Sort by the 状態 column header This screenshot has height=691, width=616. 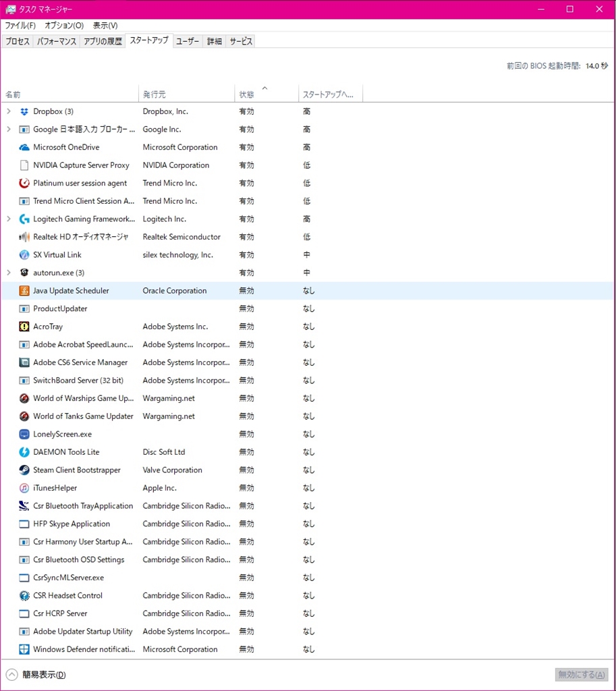coord(267,94)
